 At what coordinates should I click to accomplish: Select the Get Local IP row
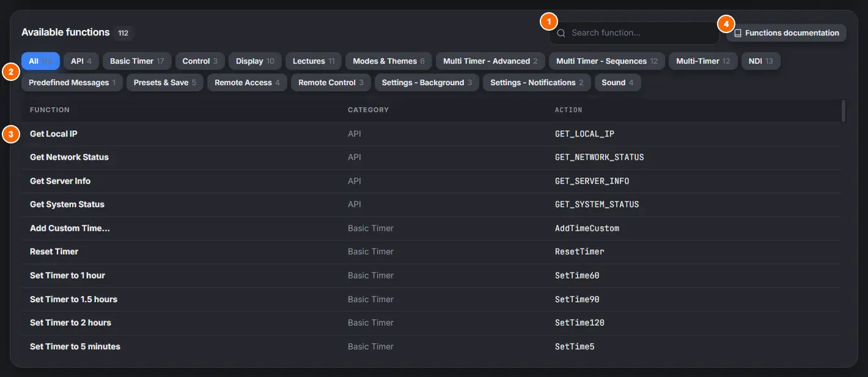431,134
